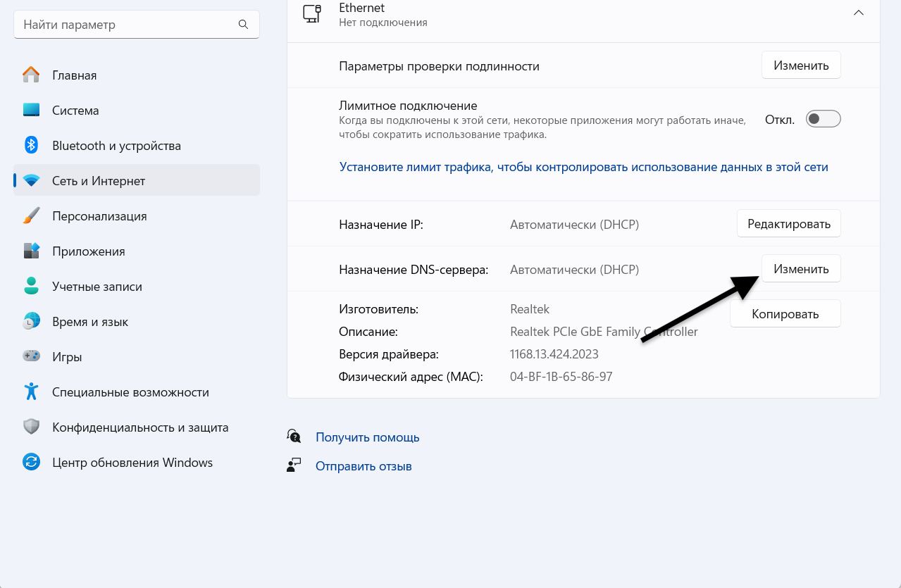Click the Специальные возможности accessibility icon

tap(31, 392)
